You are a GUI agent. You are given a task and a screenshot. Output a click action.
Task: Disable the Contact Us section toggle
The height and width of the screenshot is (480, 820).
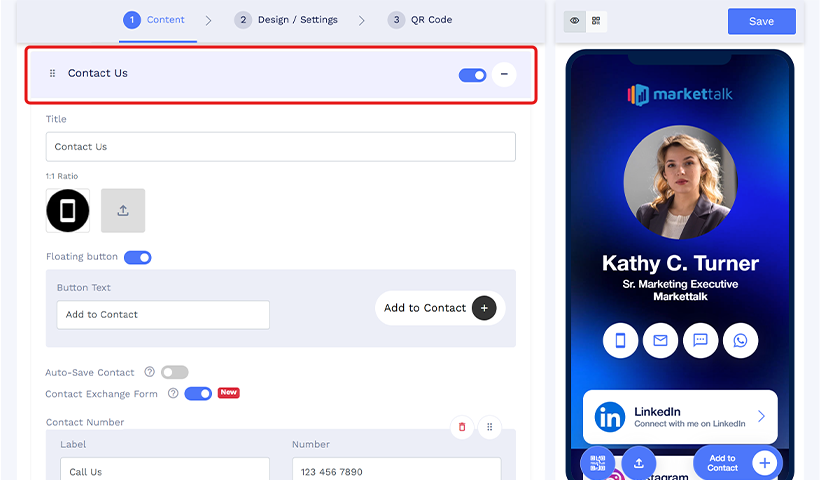click(x=472, y=75)
